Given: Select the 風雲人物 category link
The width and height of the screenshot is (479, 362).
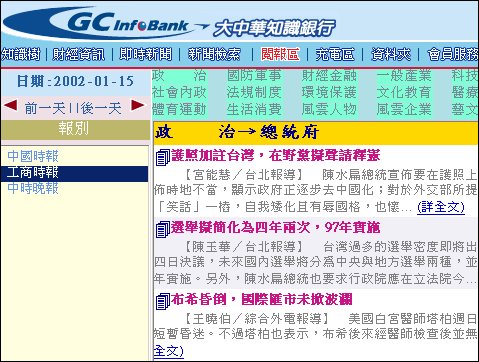Looking at the screenshot, I should click(329, 109).
